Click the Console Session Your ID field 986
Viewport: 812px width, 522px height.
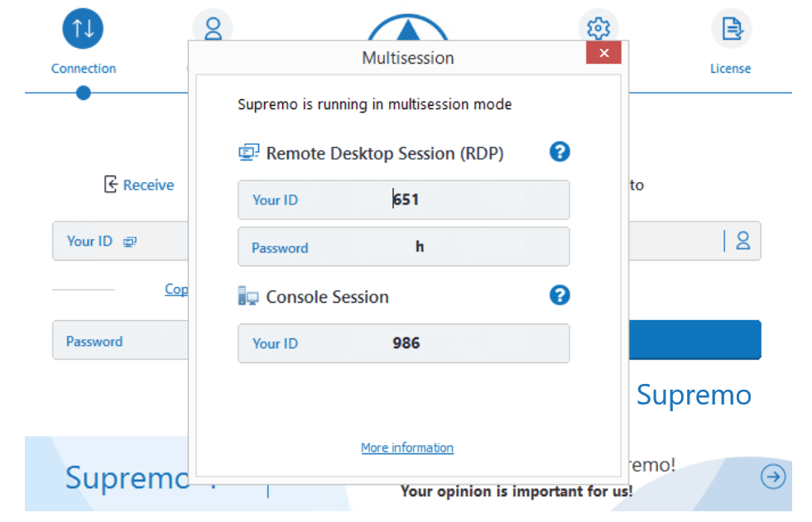[404, 343]
